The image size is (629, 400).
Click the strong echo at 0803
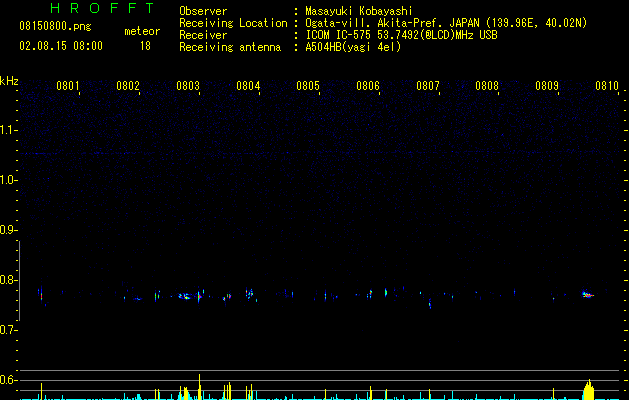[199, 296]
